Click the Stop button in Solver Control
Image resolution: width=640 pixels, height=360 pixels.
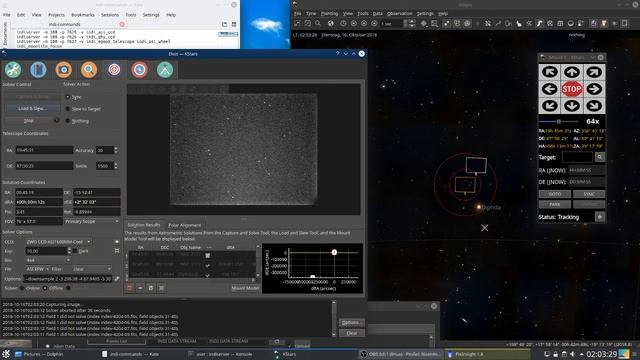(x=29, y=121)
